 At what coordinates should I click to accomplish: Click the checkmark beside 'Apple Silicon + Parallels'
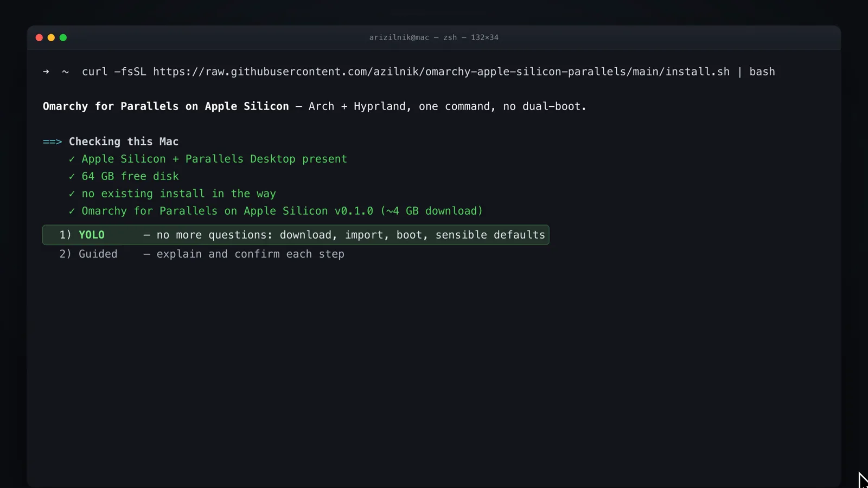(72, 159)
